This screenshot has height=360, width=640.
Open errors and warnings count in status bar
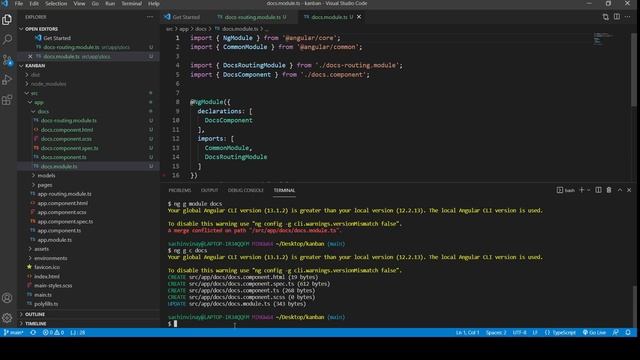click(x=53, y=333)
